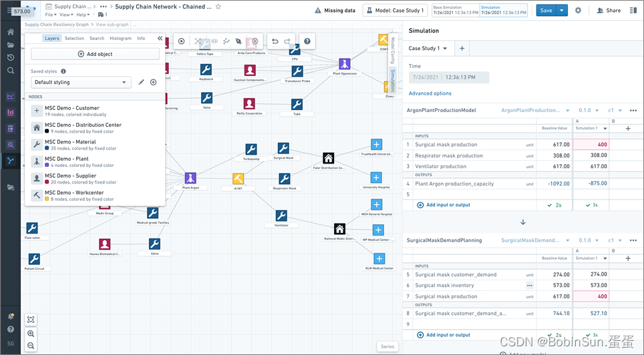Click the Add object button
Screen dimensions: 644x355
tap(95, 54)
